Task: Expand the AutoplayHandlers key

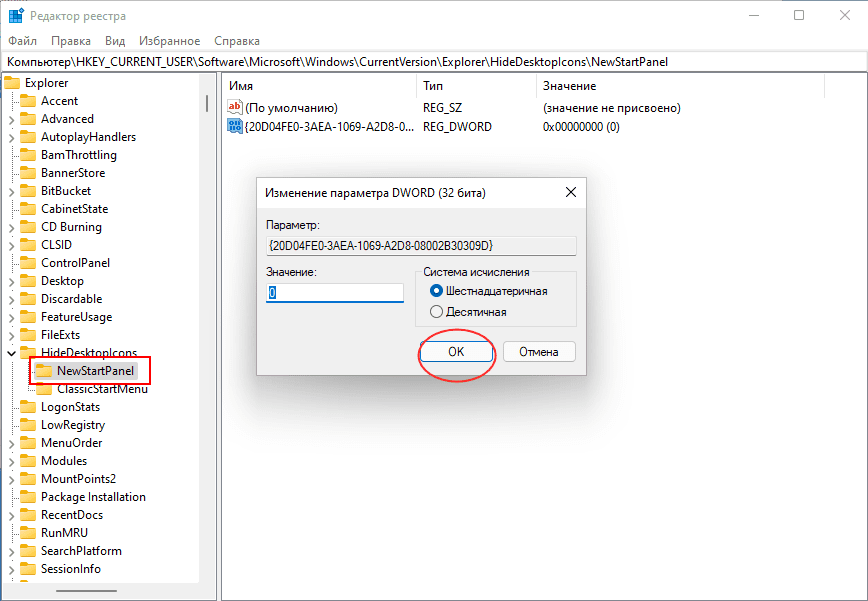Action: 12,137
